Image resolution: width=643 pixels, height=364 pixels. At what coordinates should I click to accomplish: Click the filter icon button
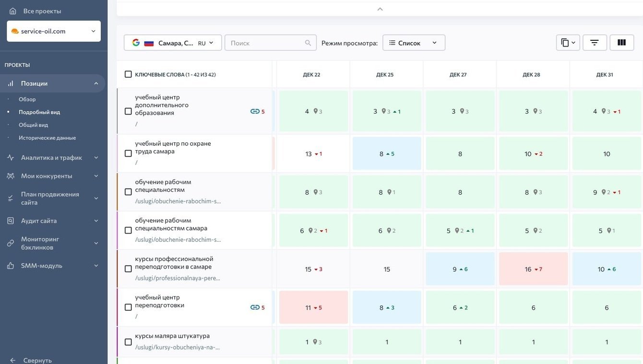pos(595,43)
